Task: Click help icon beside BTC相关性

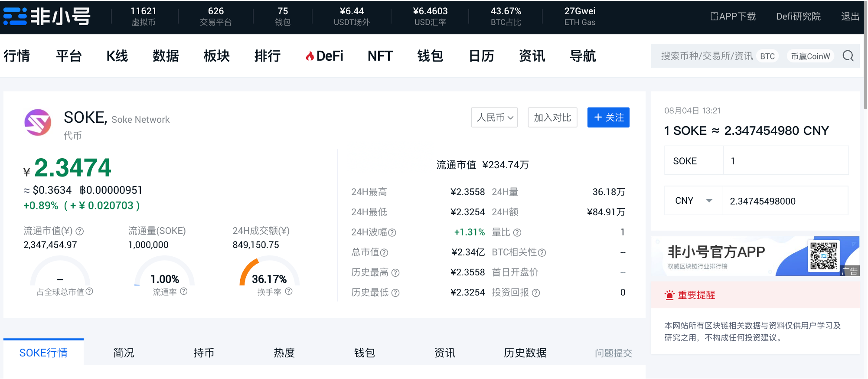Action: coord(542,252)
